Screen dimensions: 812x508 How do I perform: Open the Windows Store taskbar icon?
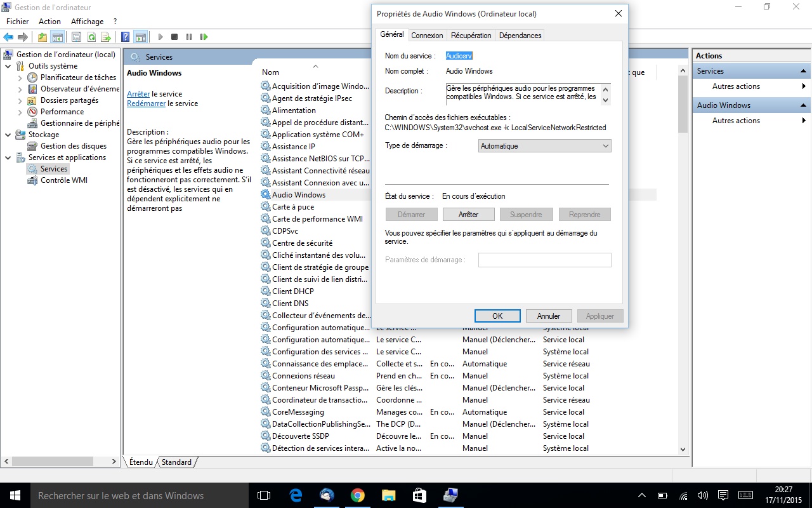coord(419,495)
